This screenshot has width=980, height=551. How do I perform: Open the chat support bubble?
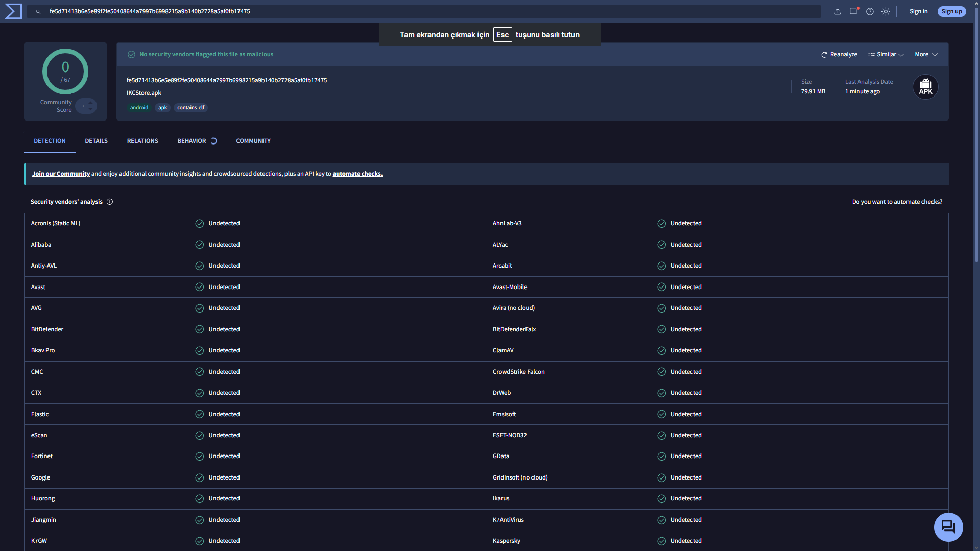948,527
